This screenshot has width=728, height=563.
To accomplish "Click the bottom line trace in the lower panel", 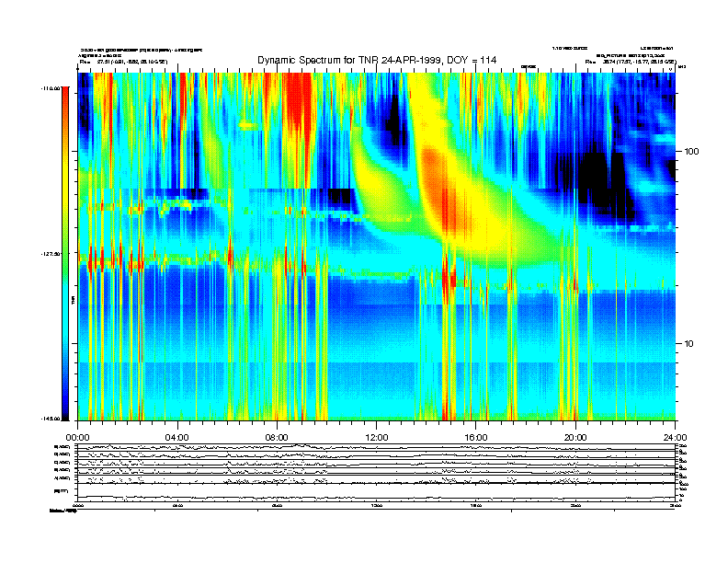I will pyautogui.click(x=376, y=498).
